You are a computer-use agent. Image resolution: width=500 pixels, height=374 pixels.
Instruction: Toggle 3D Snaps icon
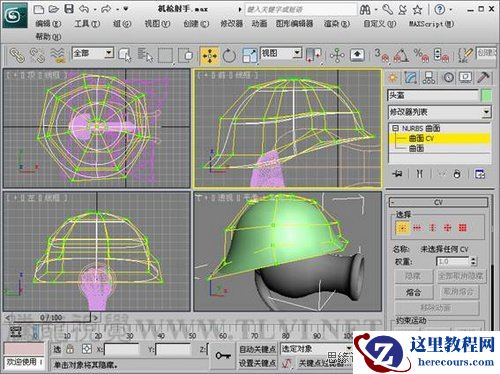(381, 55)
